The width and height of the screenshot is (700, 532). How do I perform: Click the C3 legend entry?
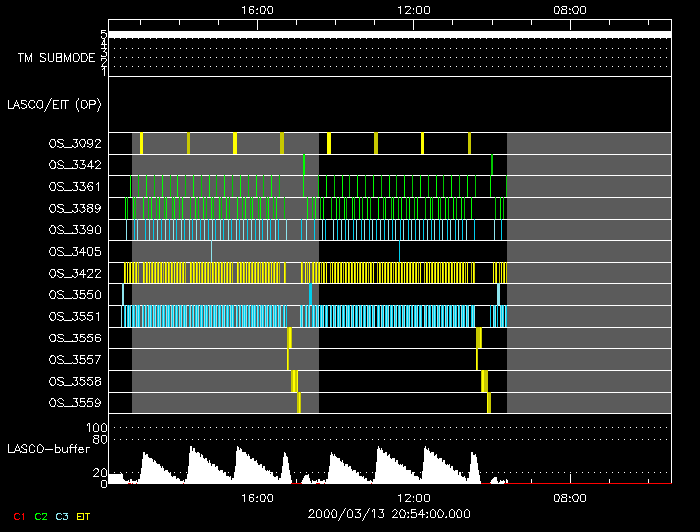click(62, 515)
